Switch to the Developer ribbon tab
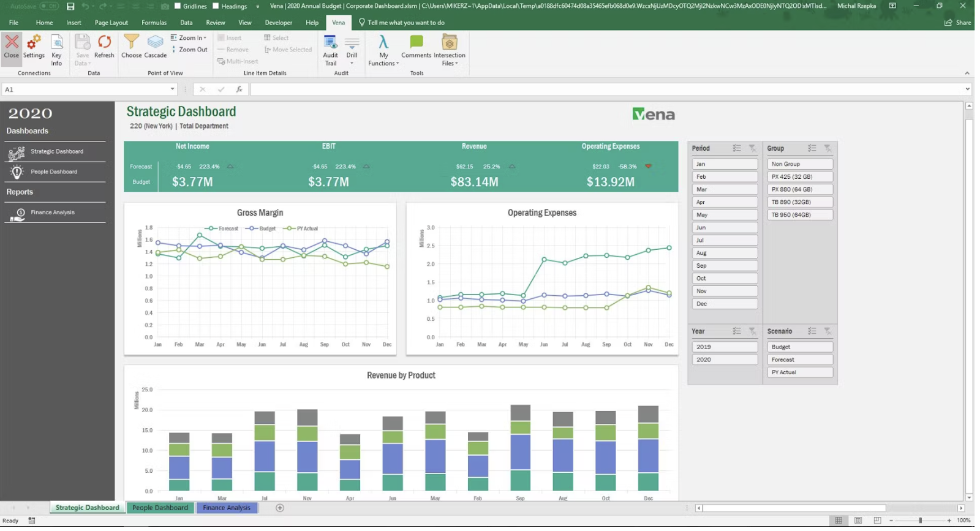The width and height of the screenshot is (980, 531). (x=279, y=23)
